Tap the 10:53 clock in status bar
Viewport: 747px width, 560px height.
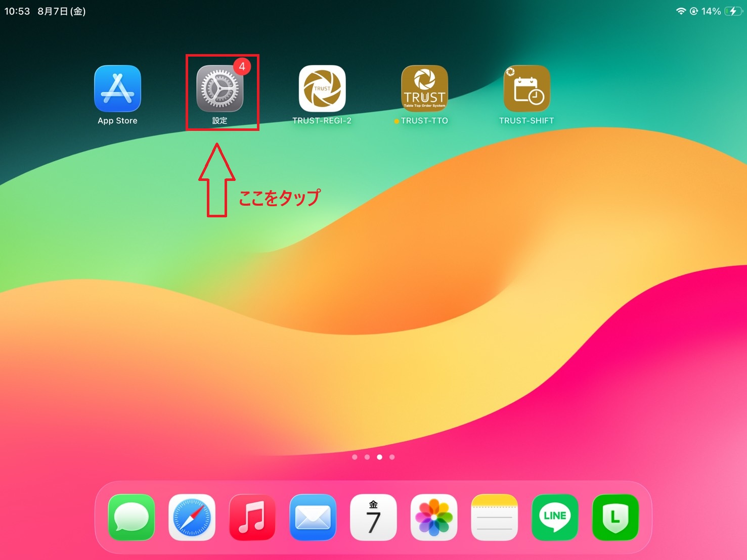click(x=17, y=11)
